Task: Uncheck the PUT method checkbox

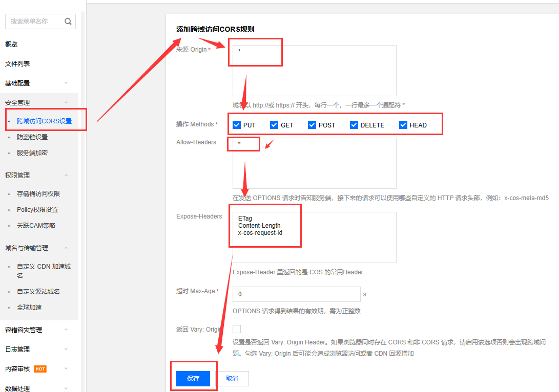Action: (237, 125)
